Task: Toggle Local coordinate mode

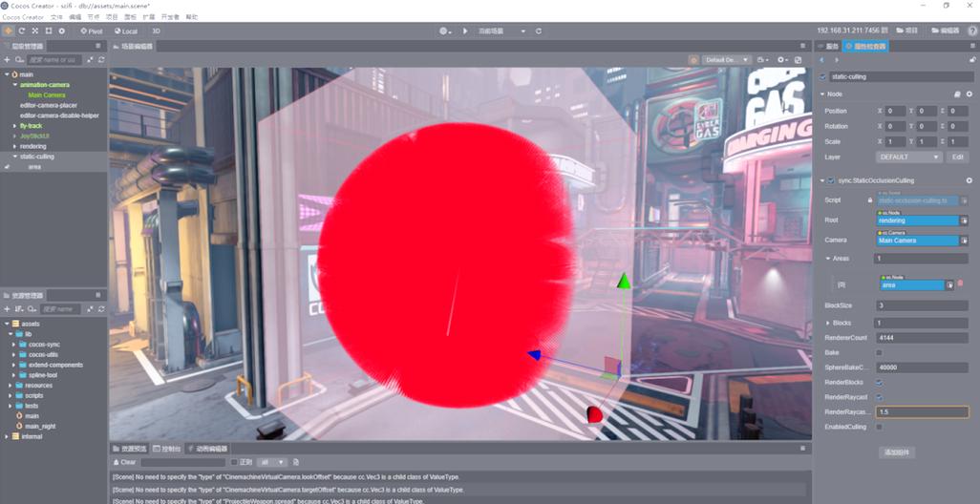Action: point(126,31)
